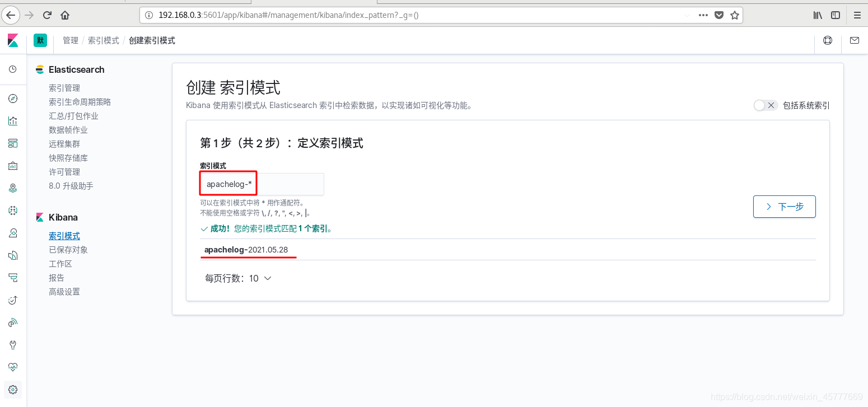Open the mail newsfeed icon

[855, 40]
